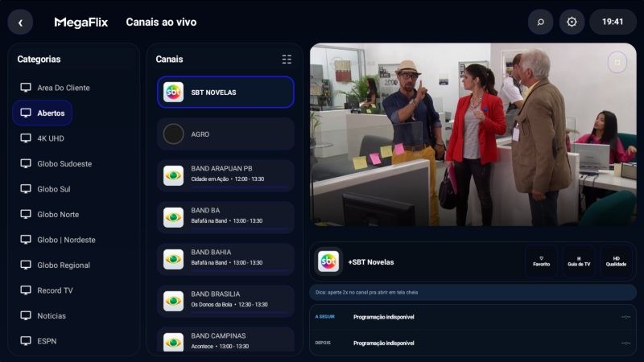The height and width of the screenshot is (362, 644).
Task: Select the Record TV category
Action: [47, 290]
